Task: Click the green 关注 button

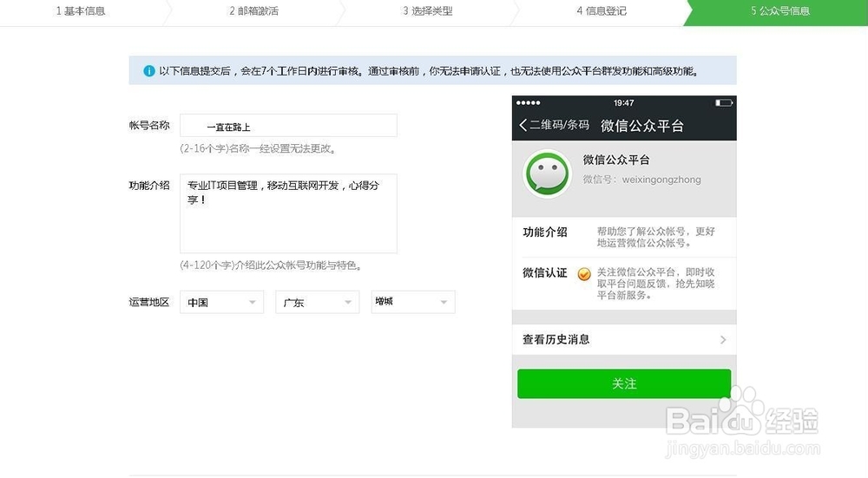Action: tap(624, 384)
